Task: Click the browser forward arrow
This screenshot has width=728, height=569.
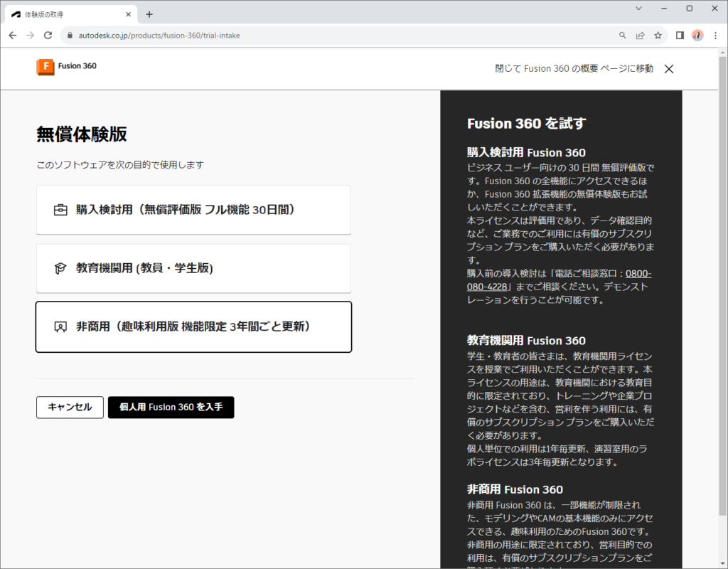Action: point(30,36)
